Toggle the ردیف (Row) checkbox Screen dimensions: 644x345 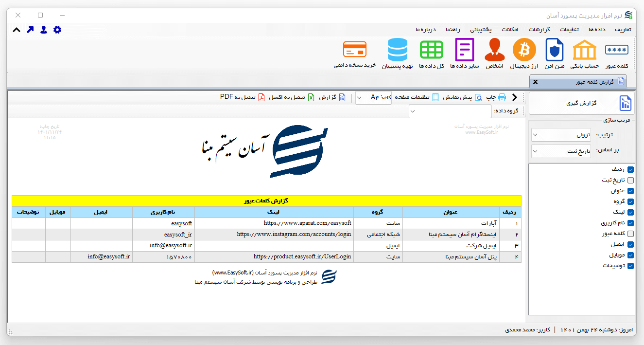coord(631,169)
